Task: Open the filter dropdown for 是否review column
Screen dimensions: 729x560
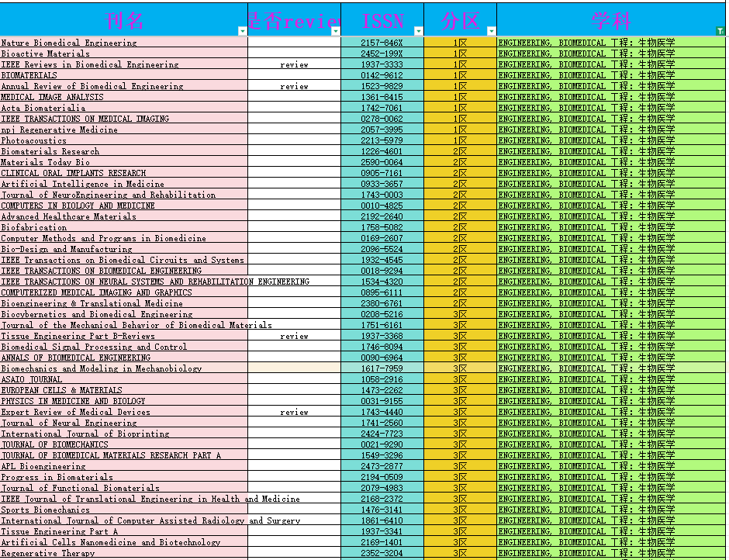Action: (336, 31)
